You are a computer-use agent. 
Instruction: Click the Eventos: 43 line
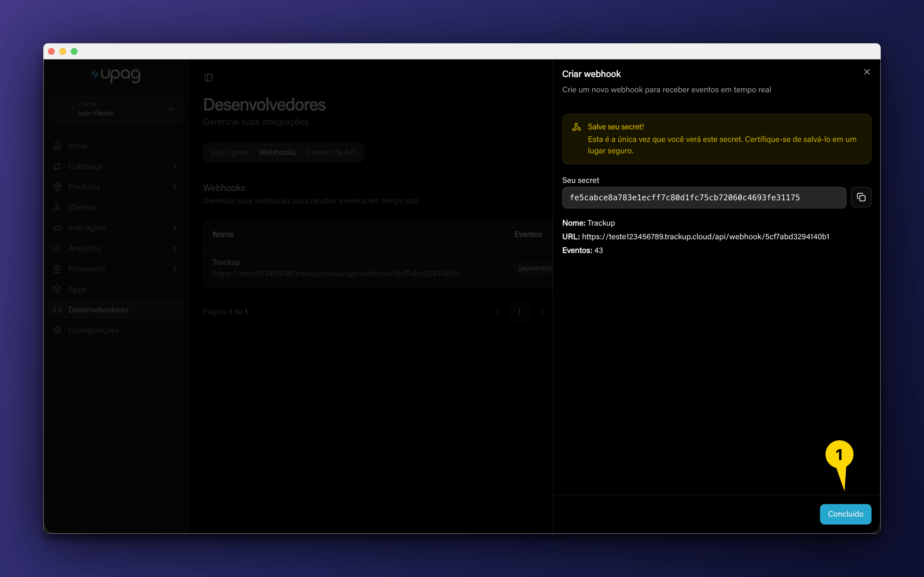click(x=582, y=250)
